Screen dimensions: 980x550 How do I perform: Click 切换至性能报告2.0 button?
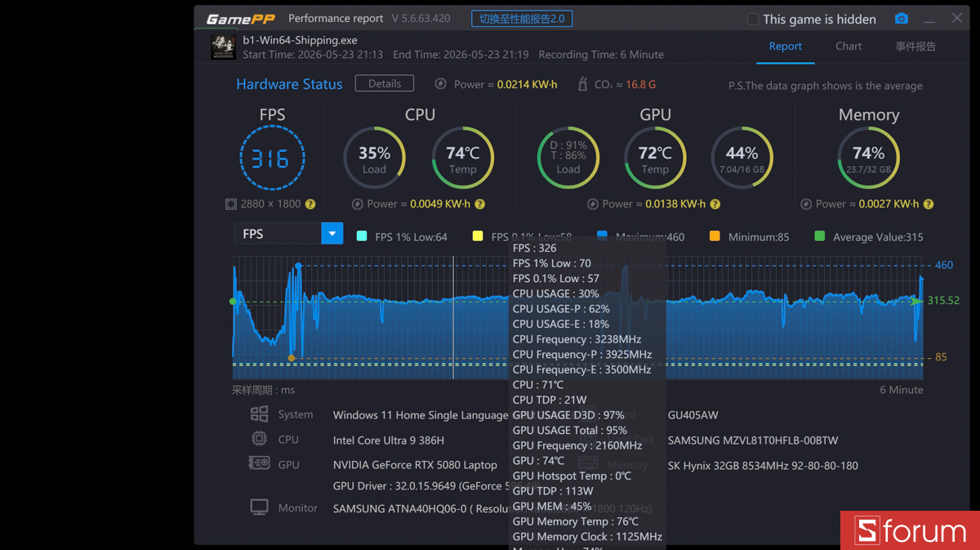click(x=522, y=19)
